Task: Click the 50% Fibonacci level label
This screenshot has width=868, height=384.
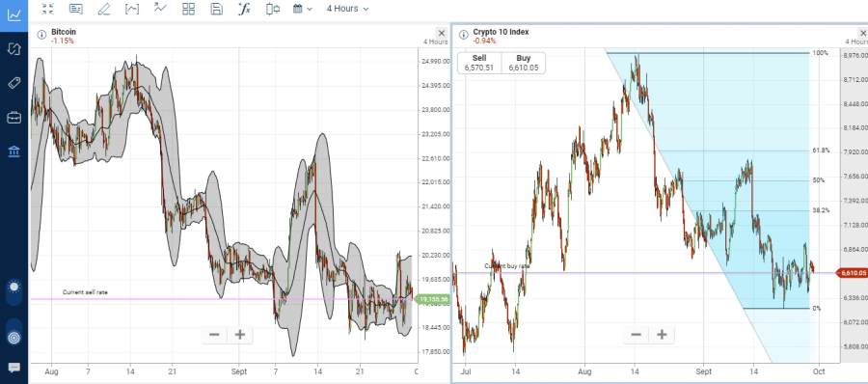Action: point(818,180)
